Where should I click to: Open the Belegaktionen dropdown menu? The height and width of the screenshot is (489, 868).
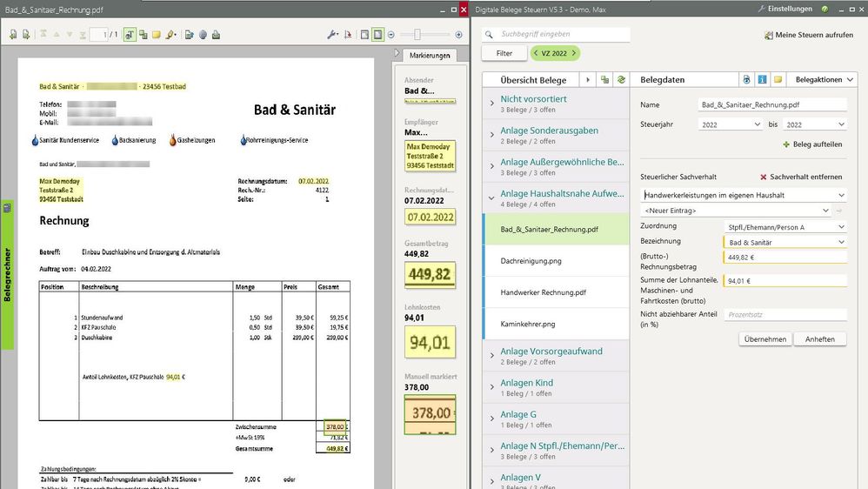click(823, 79)
